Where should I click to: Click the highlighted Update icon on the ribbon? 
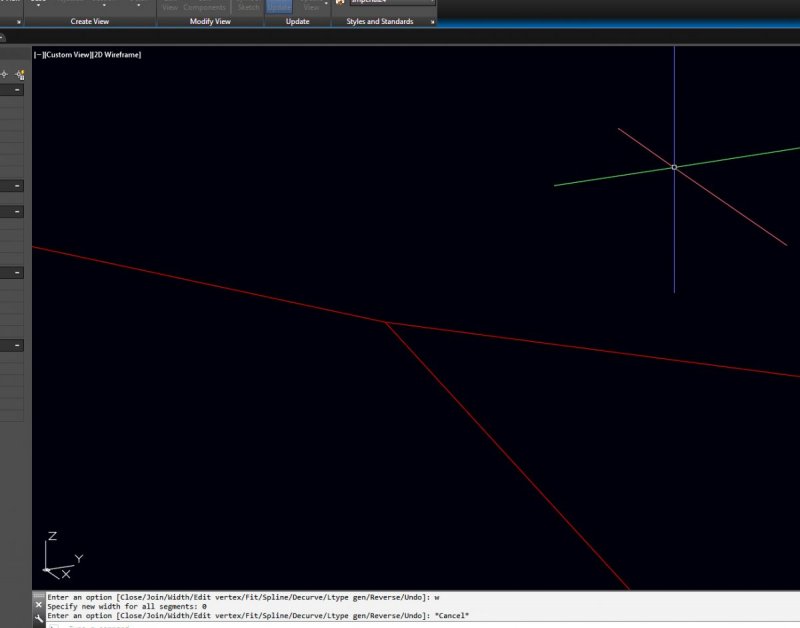pos(278,6)
